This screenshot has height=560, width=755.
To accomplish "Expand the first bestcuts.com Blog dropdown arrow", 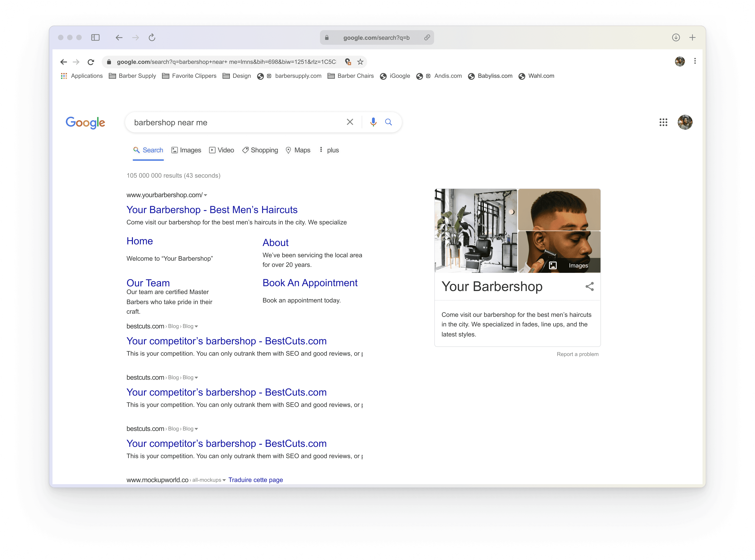I will click(196, 327).
